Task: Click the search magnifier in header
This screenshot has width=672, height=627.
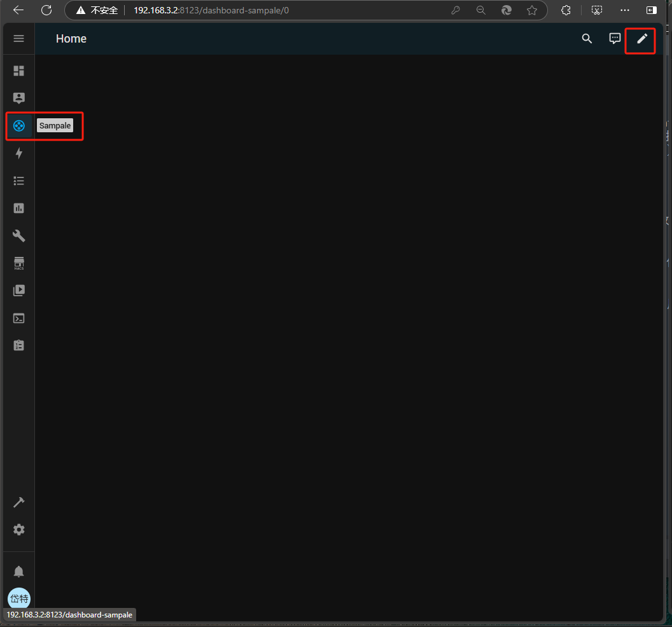Action: coord(587,39)
